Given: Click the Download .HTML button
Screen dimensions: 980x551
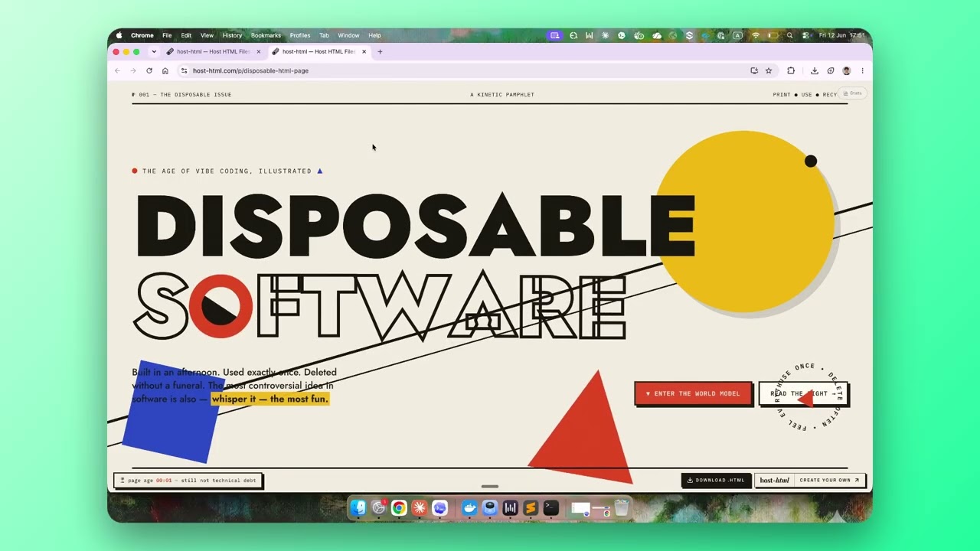Looking at the screenshot, I should pos(716,480).
